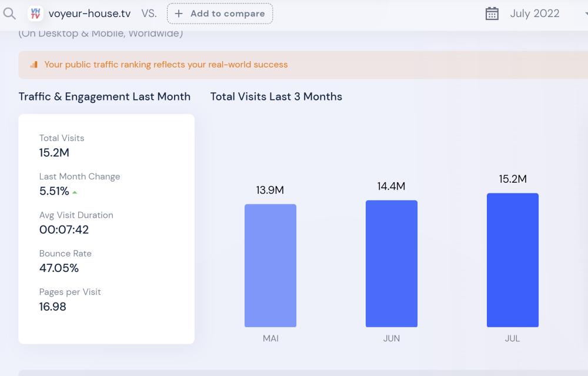The height and width of the screenshot is (376, 588).
Task: Click the JUL bar in the chart
Action: tap(513, 260)
